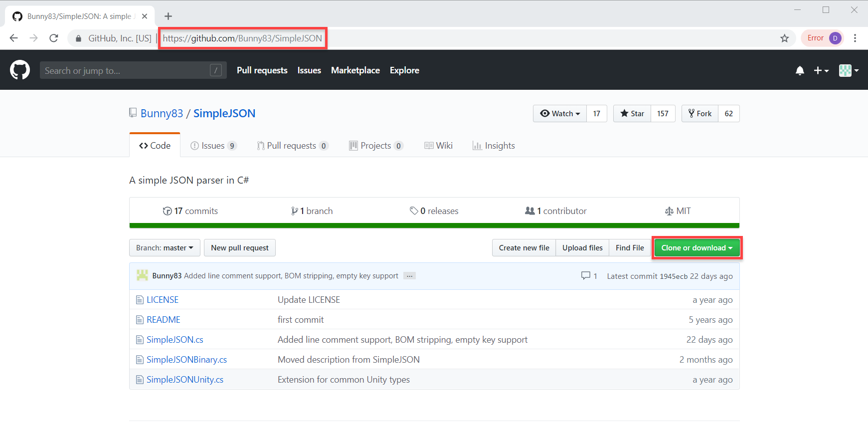Screen dimensions: 868x435
Task: Open the commit comment count icon
Action: point(589,276)
